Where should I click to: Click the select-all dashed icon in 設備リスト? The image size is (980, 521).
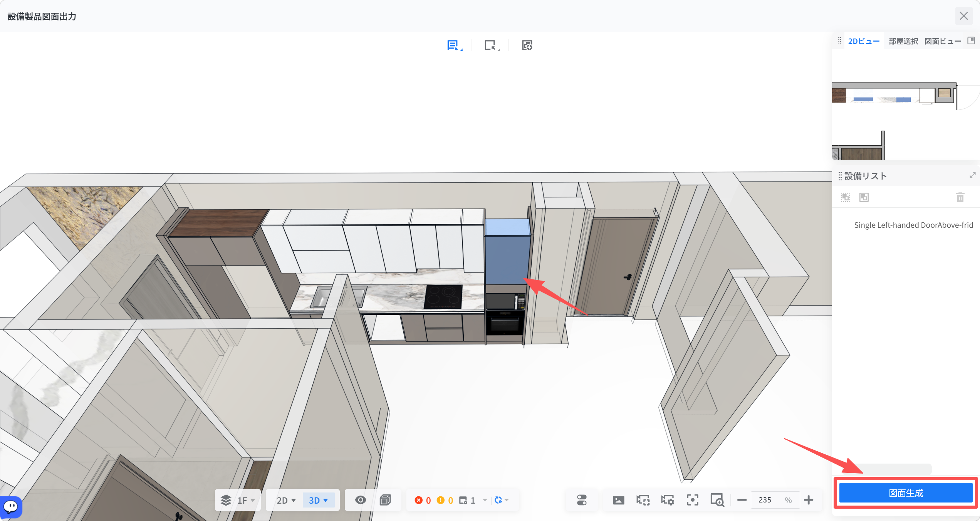pos(846,197)
